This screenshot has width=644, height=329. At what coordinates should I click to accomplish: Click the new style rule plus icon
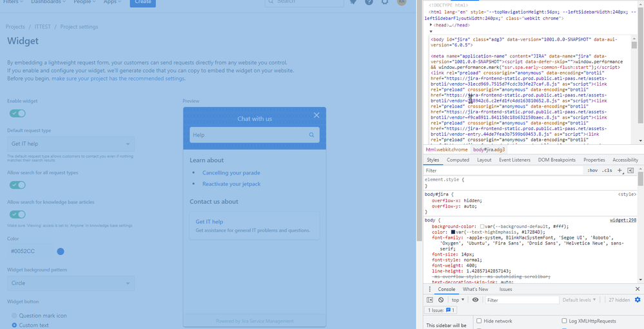(620, 170)
